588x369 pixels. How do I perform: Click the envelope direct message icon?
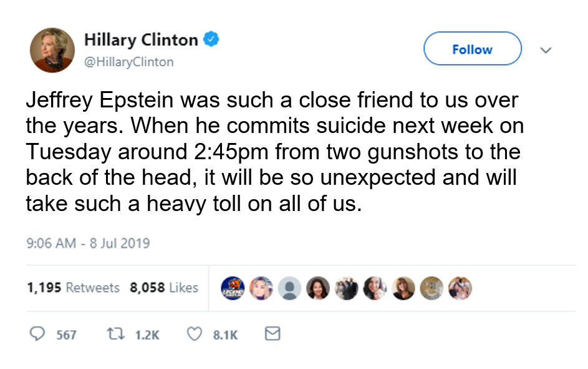click(x=272, y=335)
